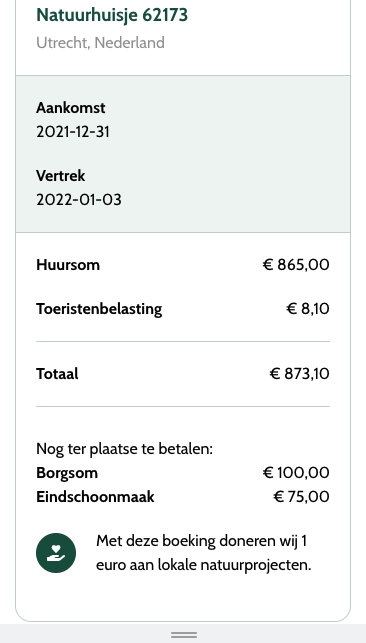Select the Huursom amount € 865,00
The image size is (366, 643).
click(296, 265)
